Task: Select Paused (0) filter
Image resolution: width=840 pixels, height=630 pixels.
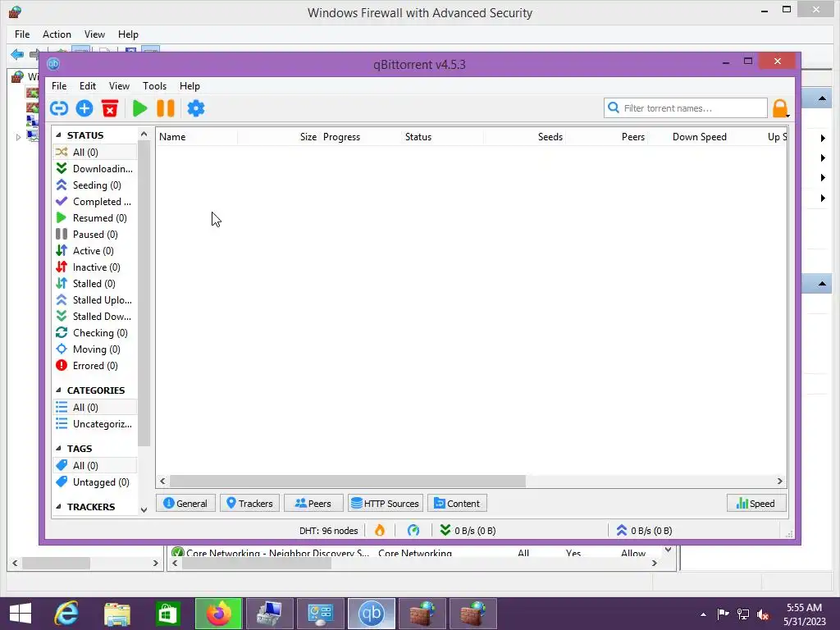Action: pyautogui.click(x=95, y=235)
